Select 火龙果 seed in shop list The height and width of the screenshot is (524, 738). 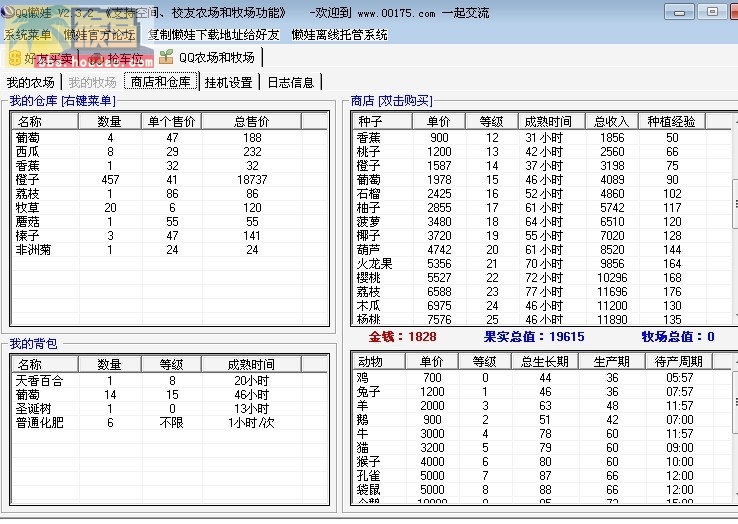click(x=541, y=264)
